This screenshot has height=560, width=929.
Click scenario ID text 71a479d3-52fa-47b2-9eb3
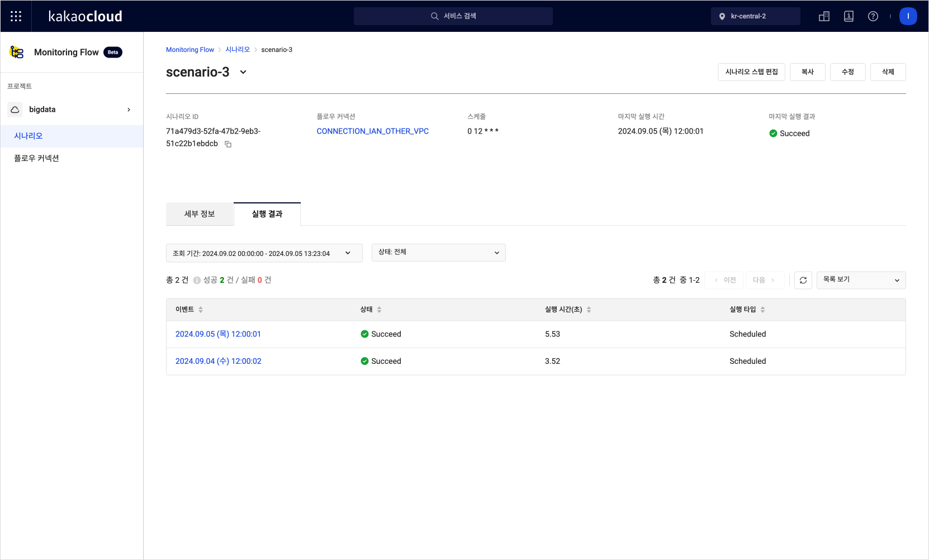coord(213,131)
